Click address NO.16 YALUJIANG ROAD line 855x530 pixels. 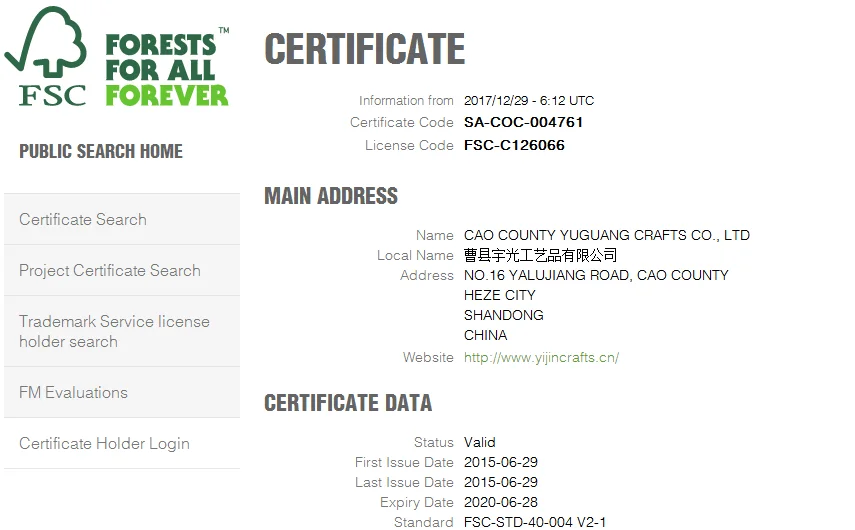[596, 275]
